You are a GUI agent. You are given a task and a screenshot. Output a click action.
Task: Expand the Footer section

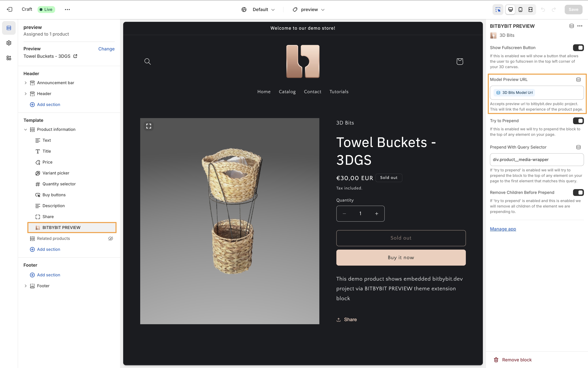[x=26, y=286]
